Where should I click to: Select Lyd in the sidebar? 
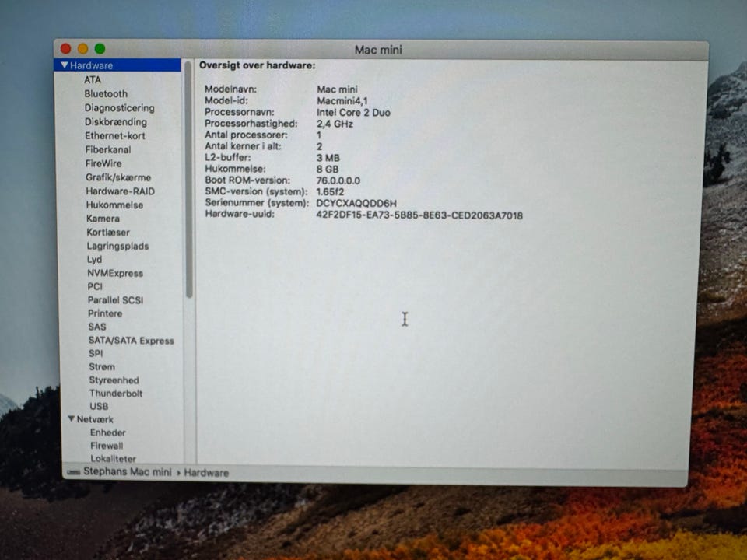point(94,260)
